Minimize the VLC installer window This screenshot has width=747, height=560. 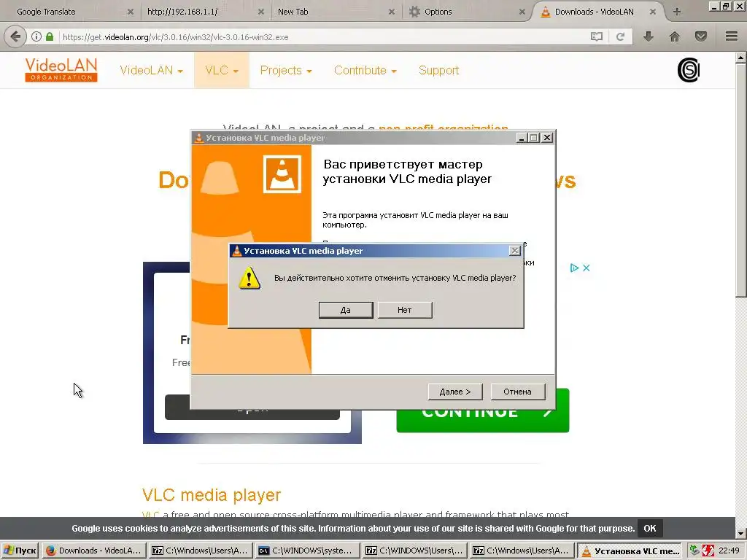521,138
